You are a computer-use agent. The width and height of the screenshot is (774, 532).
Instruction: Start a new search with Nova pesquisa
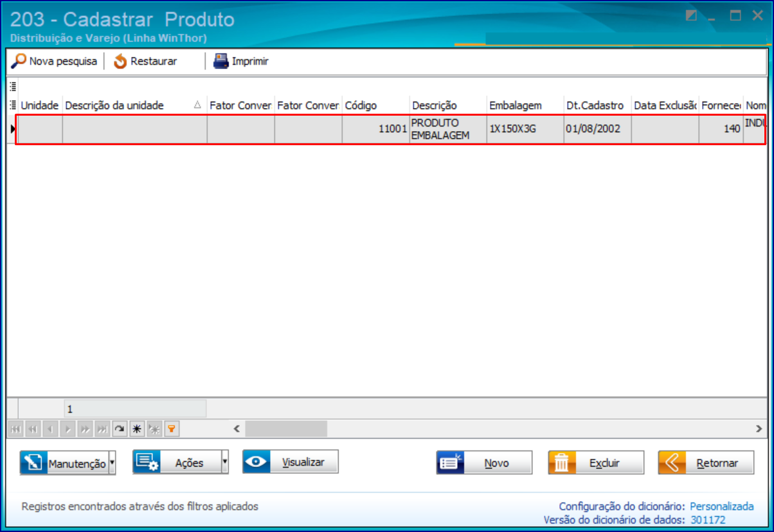(x=55, y=62)
